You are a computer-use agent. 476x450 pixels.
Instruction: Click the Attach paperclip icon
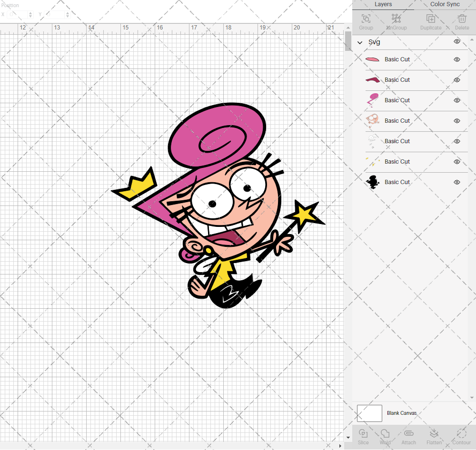[x=408, y=433]
